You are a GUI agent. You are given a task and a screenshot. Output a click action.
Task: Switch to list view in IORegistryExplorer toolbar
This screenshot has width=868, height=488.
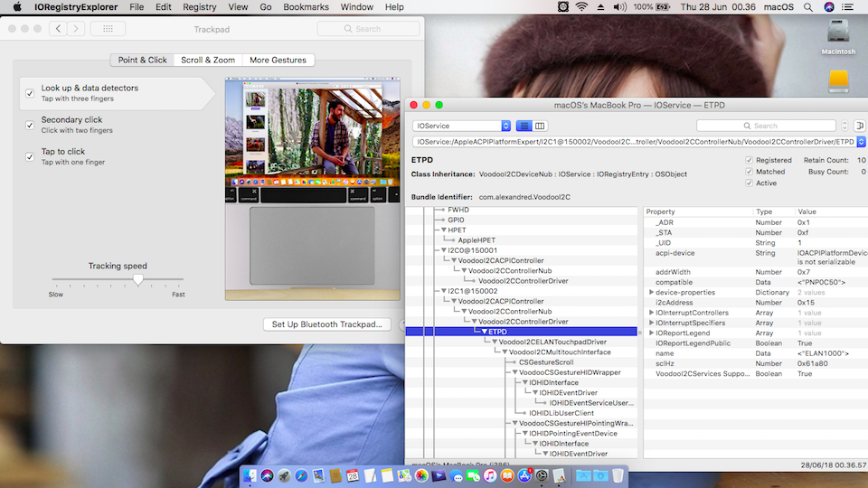pos(525,126)
